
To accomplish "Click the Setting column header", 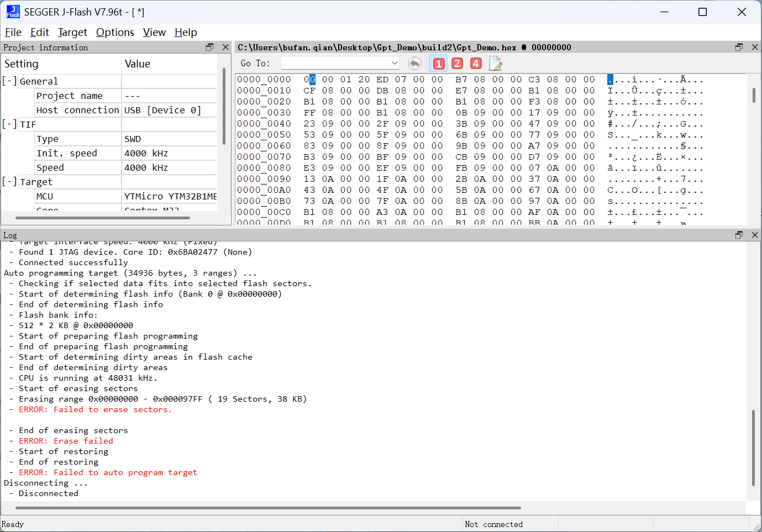I will (x=61, y=64).
